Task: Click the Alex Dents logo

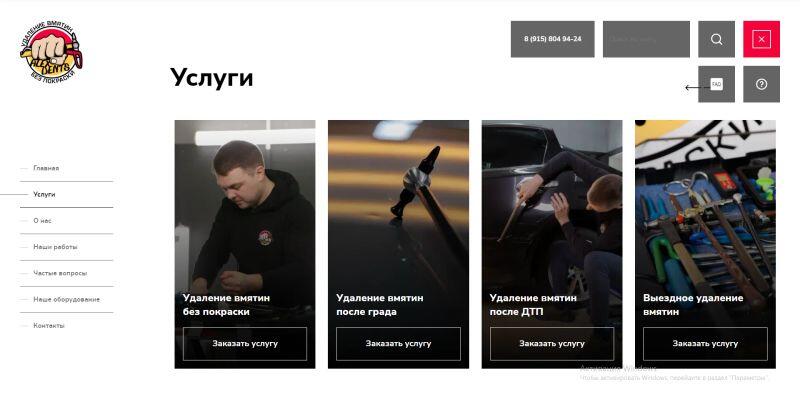Action: click(51, 51)
